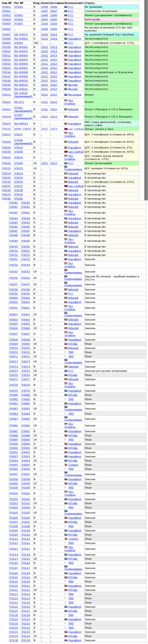
Task: Click the Mexican flag beside Interjet in row 95023
Action: coord(66,109)
